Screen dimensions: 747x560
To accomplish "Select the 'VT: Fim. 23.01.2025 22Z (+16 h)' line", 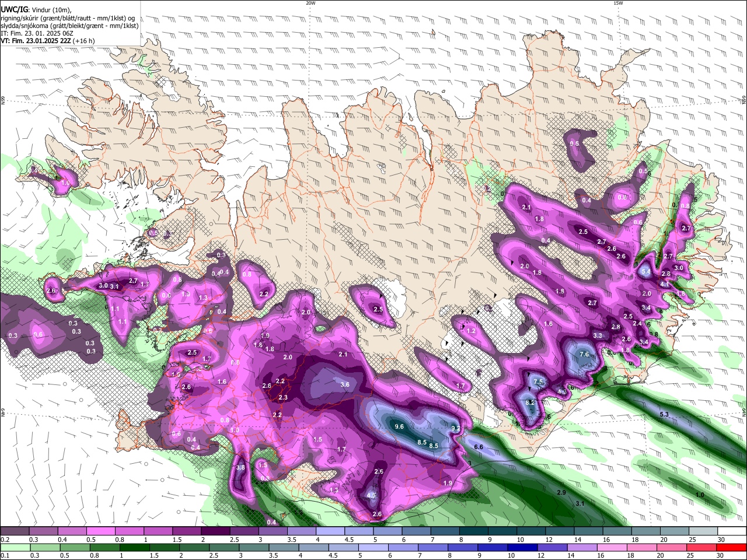I will click(x=48, y=41).
